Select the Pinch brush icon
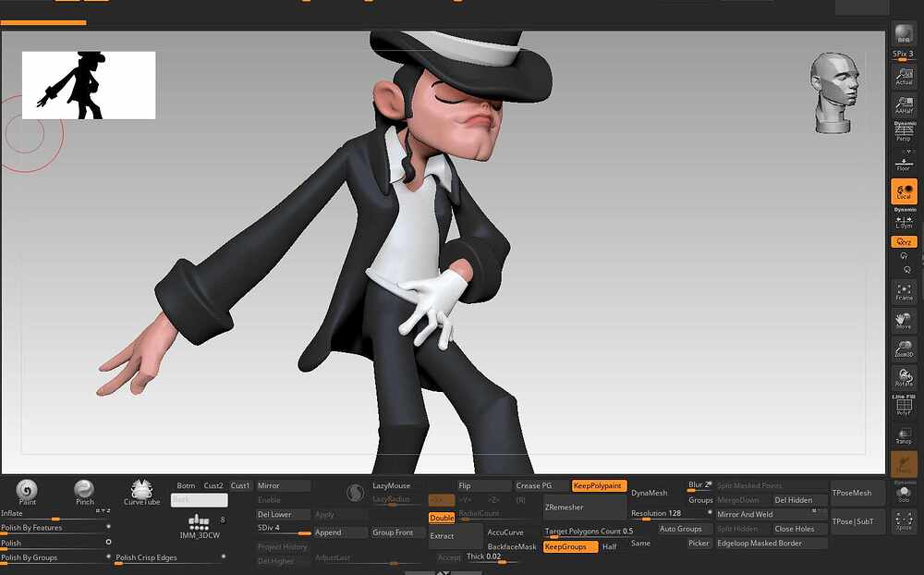The width and height of the screenshot is (924, 575). point(84,492)
